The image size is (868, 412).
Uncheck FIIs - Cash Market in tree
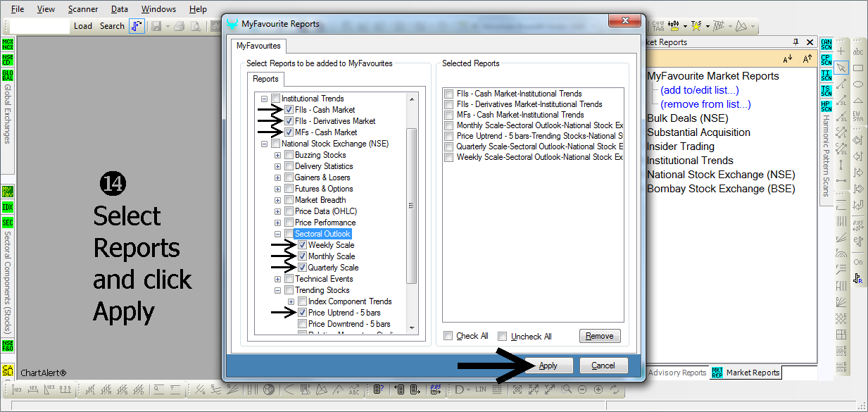(x=289, y=110)
